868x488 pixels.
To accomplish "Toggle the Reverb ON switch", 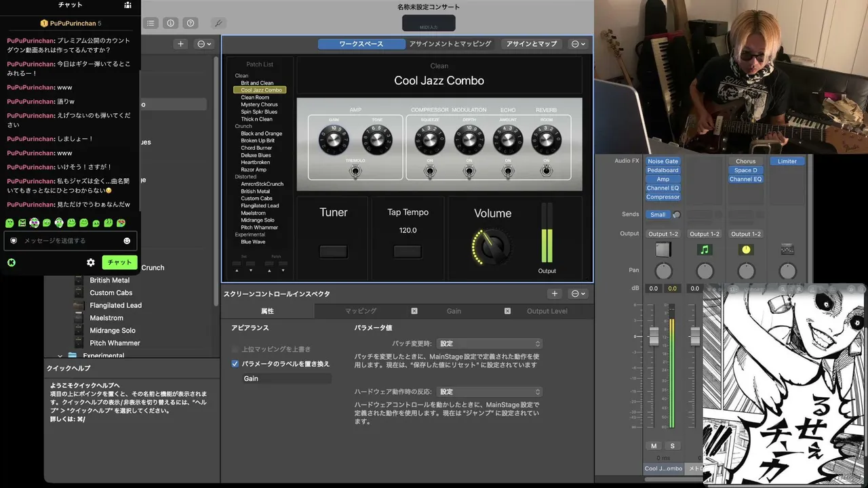I will 547,171.
